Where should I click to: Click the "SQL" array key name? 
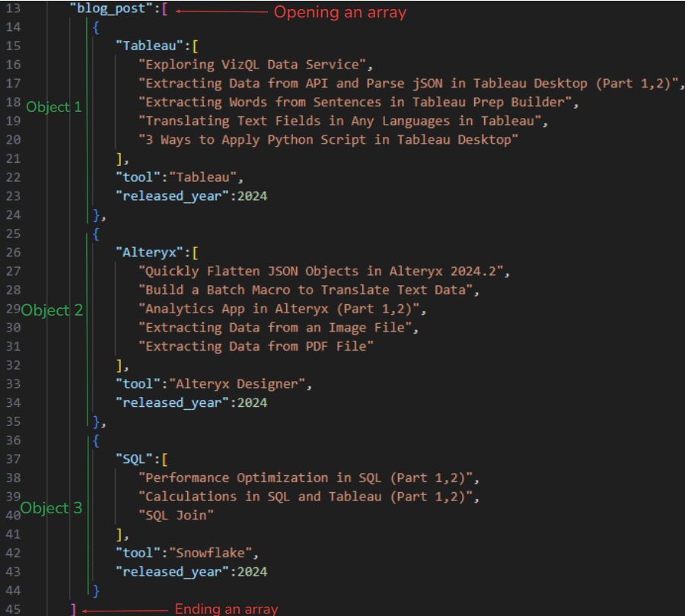pos(135,459)
